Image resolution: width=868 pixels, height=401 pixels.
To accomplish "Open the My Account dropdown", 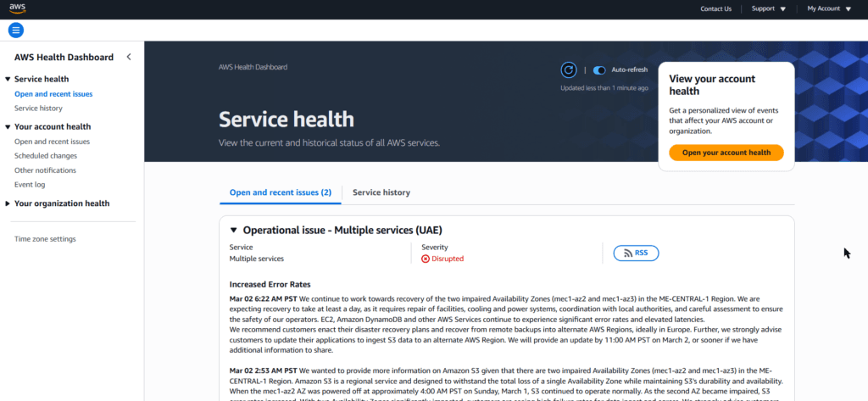I will click(x=829, y=8).
